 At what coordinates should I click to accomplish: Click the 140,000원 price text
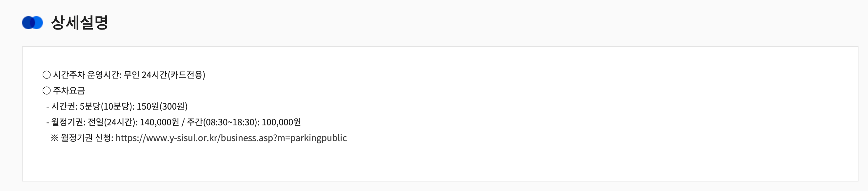pyautogui.click(x=159, y=122)
